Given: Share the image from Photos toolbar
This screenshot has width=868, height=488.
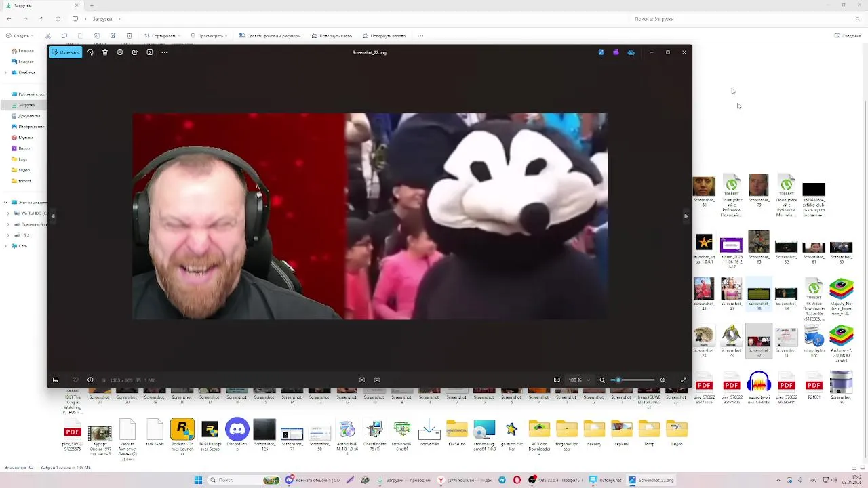Looking at the screenshot, I should [x=135, y=52].
